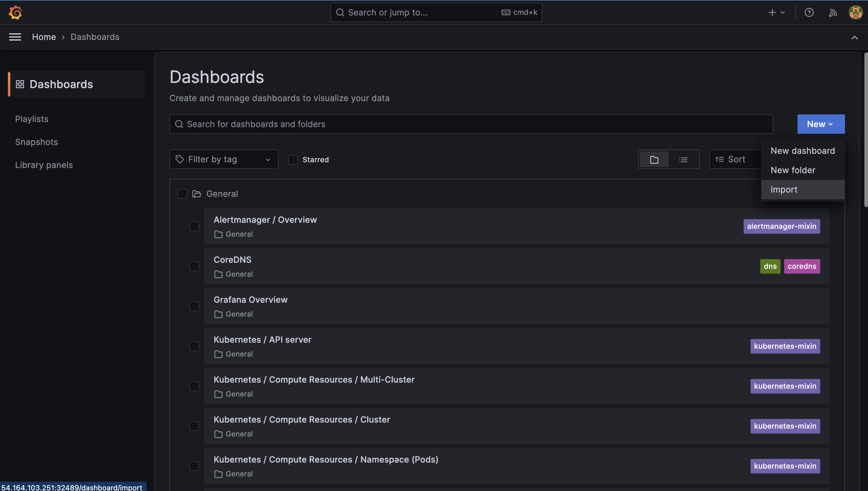Enable the Starred filter checkbox
The height and width of the screenshot is (491, 868).
click(293, 160)
